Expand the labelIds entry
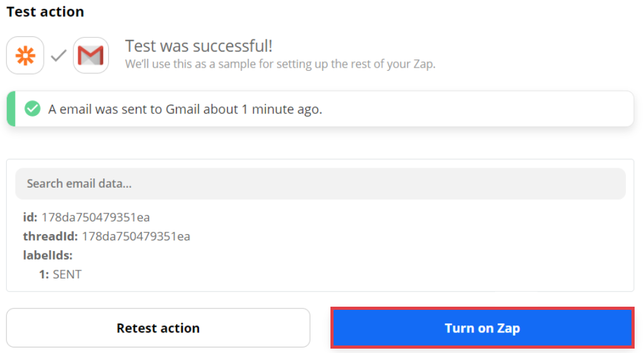The image size is (644, 353). 48,255
